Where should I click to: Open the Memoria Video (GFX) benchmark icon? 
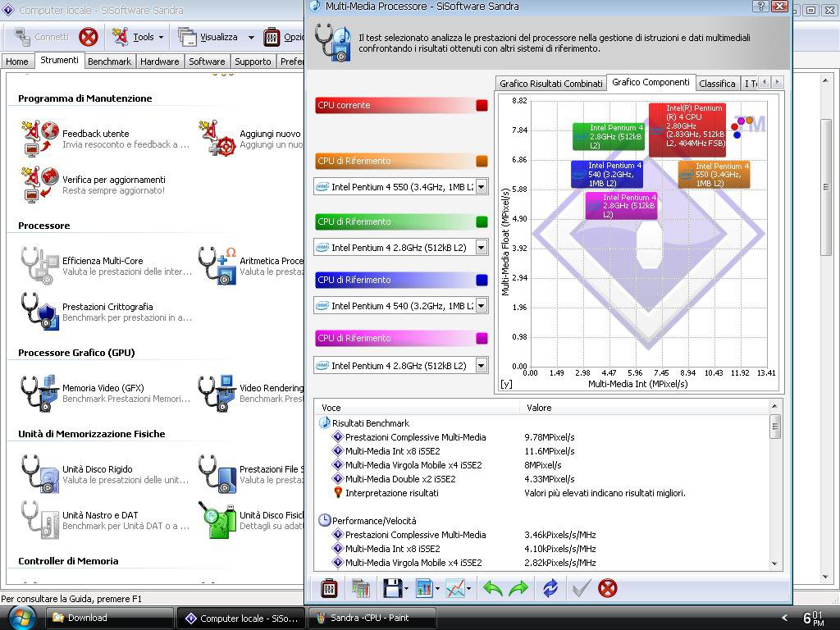[x=39, y=393]
